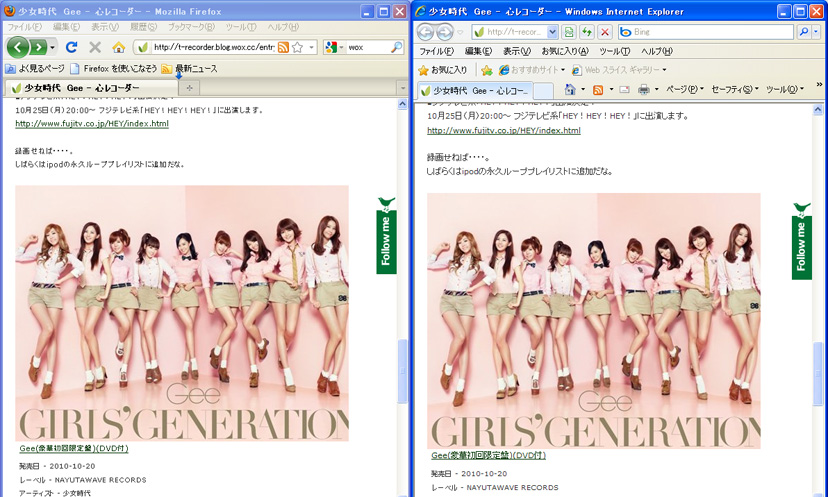Expand IE セーフティ(S) safety dropdown
Image resolution: width=828 pixels, height=497 pixels.
(x=734, y=90)
